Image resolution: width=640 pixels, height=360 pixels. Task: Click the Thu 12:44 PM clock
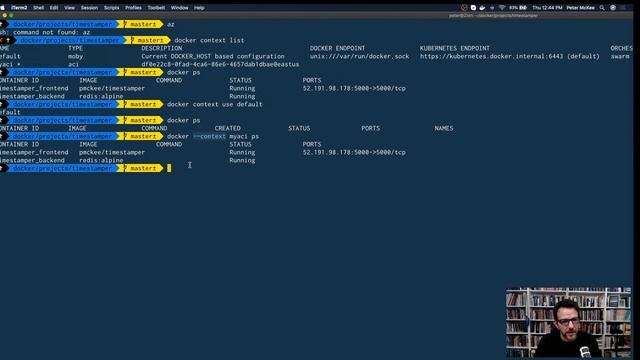(547, 7)
